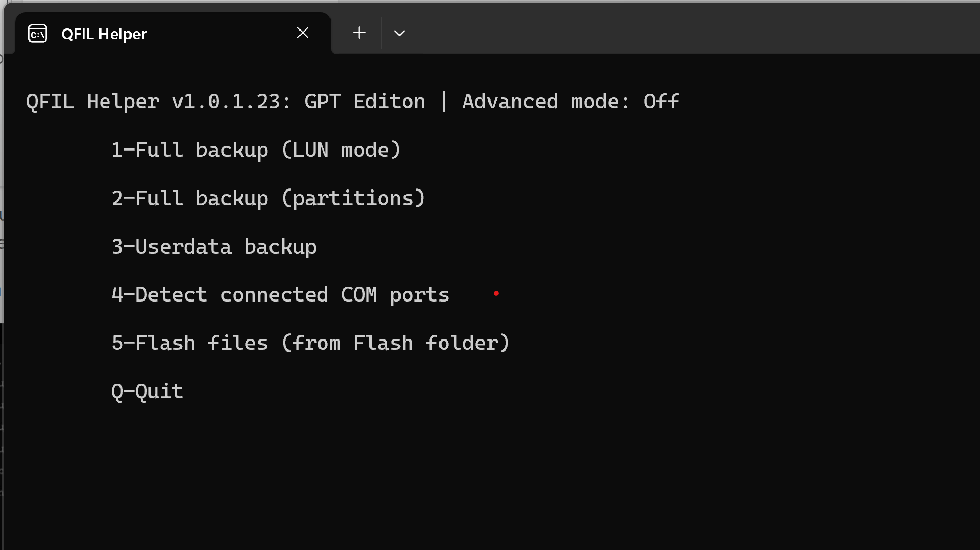This screenshot has width=980, height=550.
Task: Click the "v1.0.1.23:" version text
Action: pos(232,102)
